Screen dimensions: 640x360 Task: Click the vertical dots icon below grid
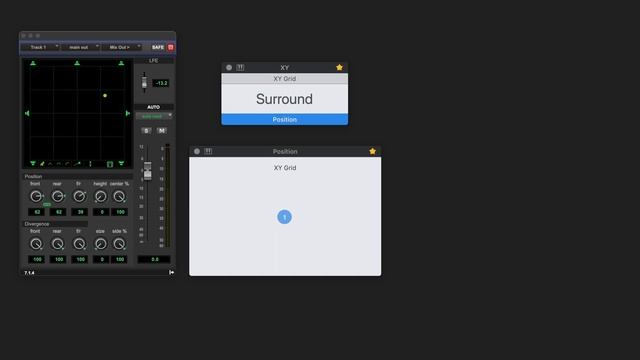pos(90,164)
